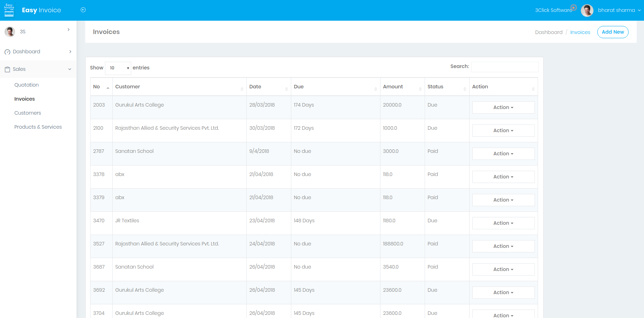Open Customers from the Sales menu
644x318 pixels.
pos(28,113)
